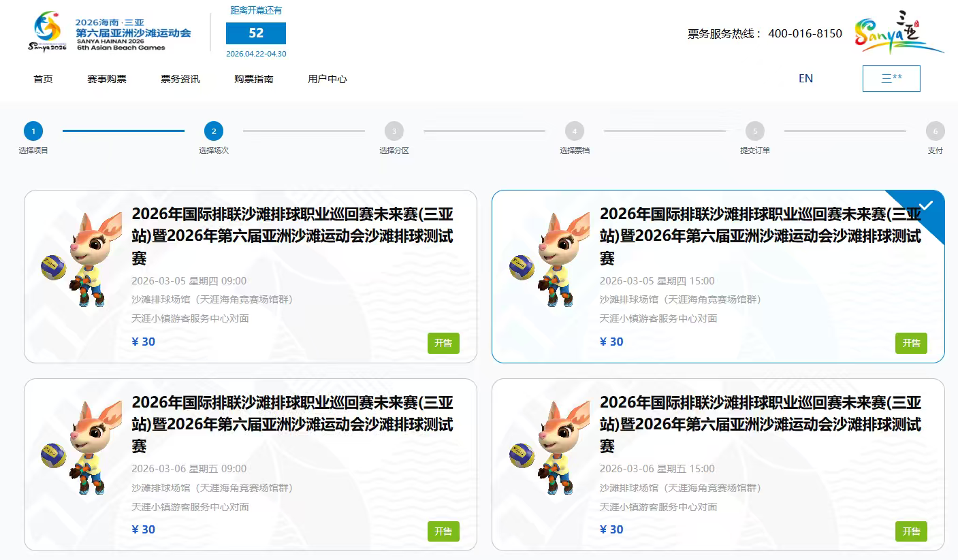Viewport: 958px width, 560px height.
Task: Click mascot image in the 03-05 09:00 card
Action: pos(74,260)
